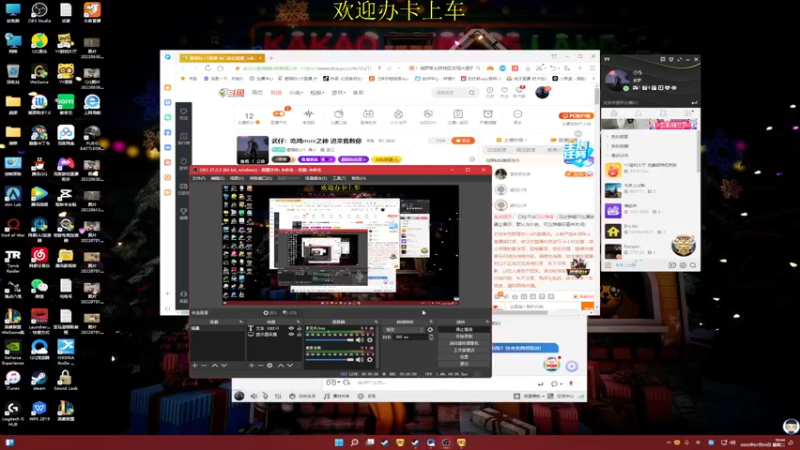The height and width of the screenshot is (450, 800).
Task: Open taskbar search magnifier
Action: pos(354,442)
